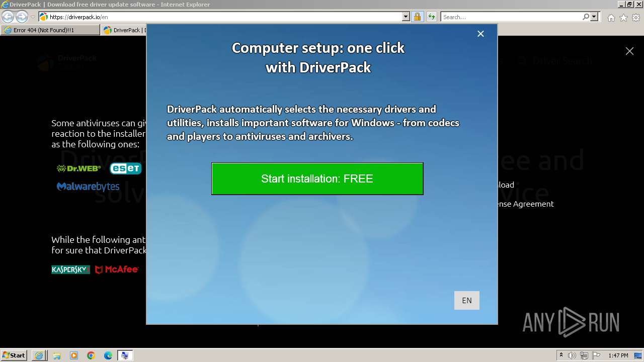The width and height of the screenshot is (644, 362).
Task: Expand the search provider dropdown arrow
Action: point(594,17)
